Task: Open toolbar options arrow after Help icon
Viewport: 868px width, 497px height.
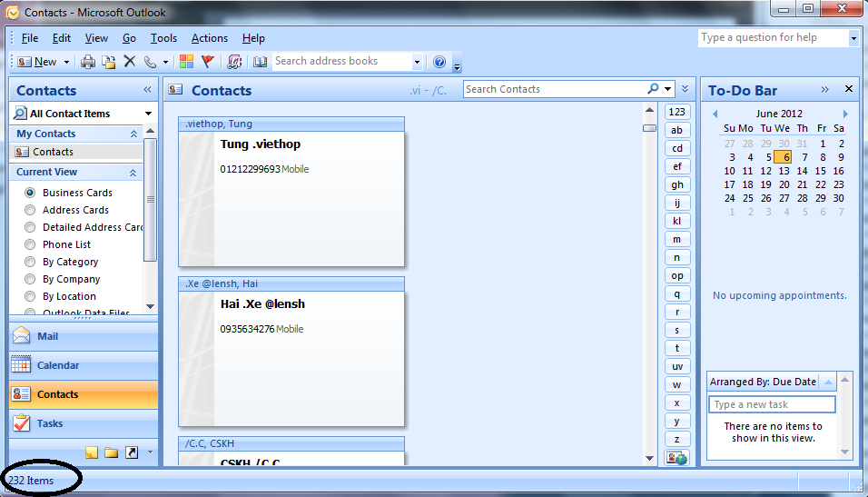Action: click(458, 67)
